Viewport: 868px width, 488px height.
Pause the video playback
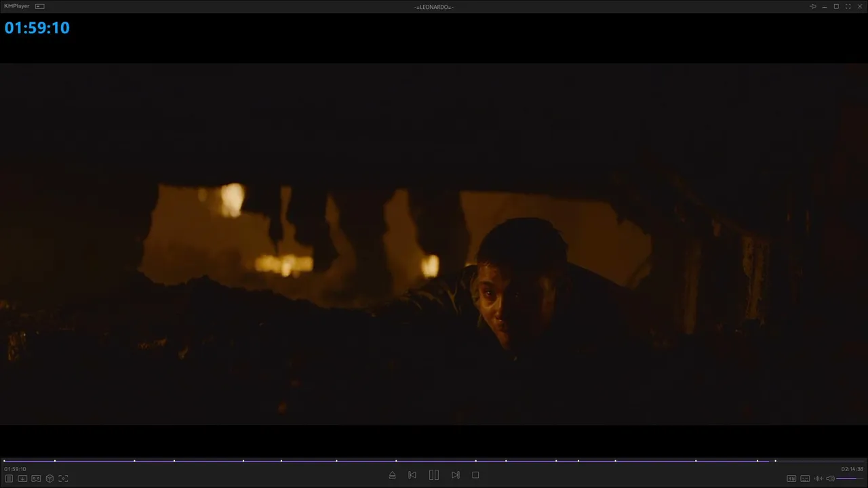[434, 475]
